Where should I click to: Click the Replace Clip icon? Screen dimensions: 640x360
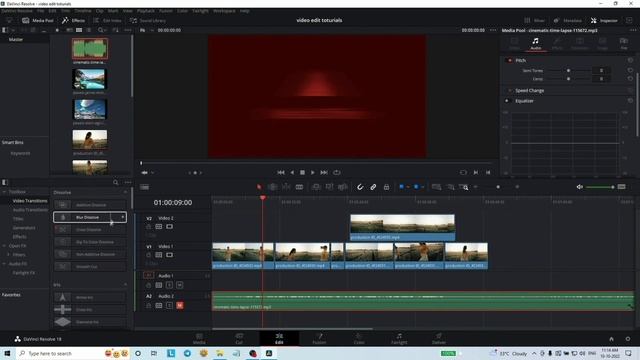343,187
